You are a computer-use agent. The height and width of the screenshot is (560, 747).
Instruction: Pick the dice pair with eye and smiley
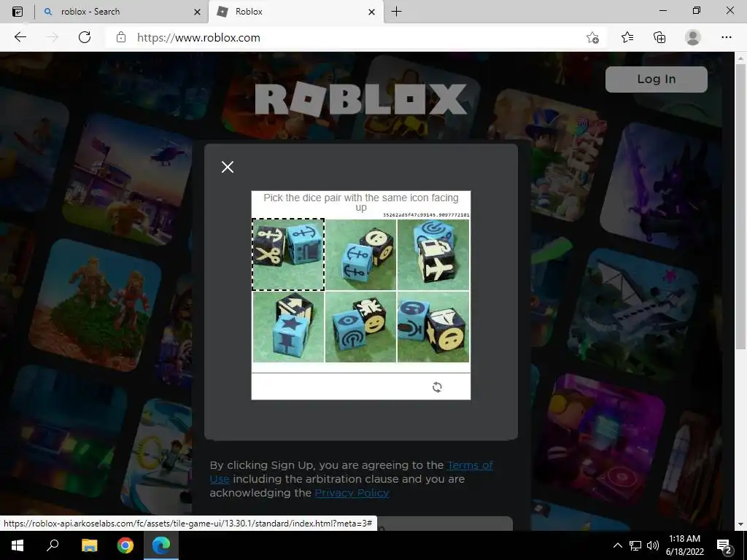360,327
